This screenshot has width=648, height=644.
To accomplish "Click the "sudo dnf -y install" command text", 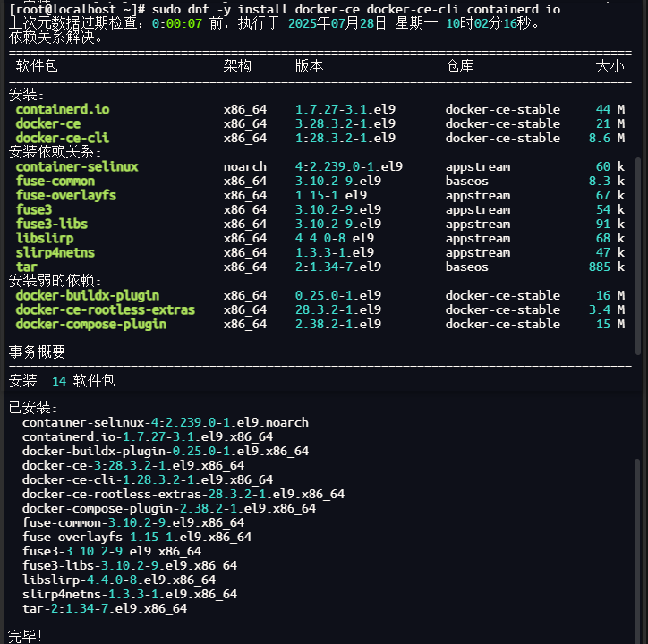I will coord(220,9).
